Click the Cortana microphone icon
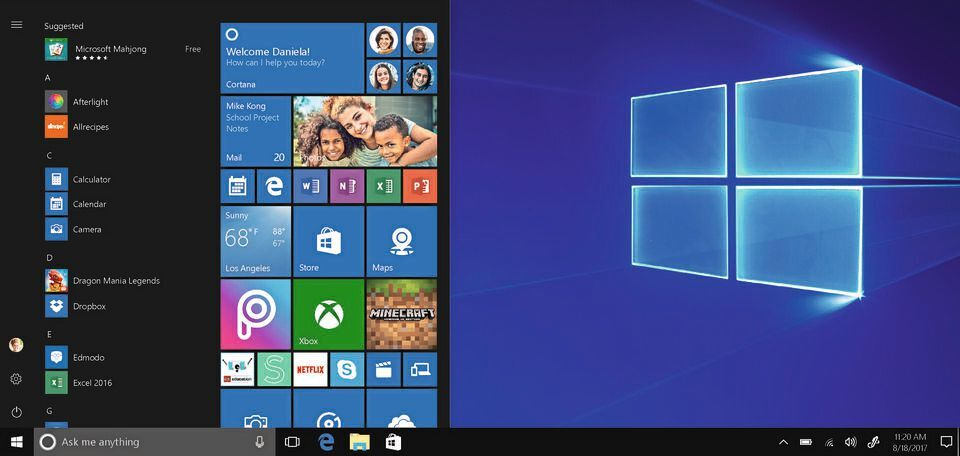960x456 pixels. point(260,442)
